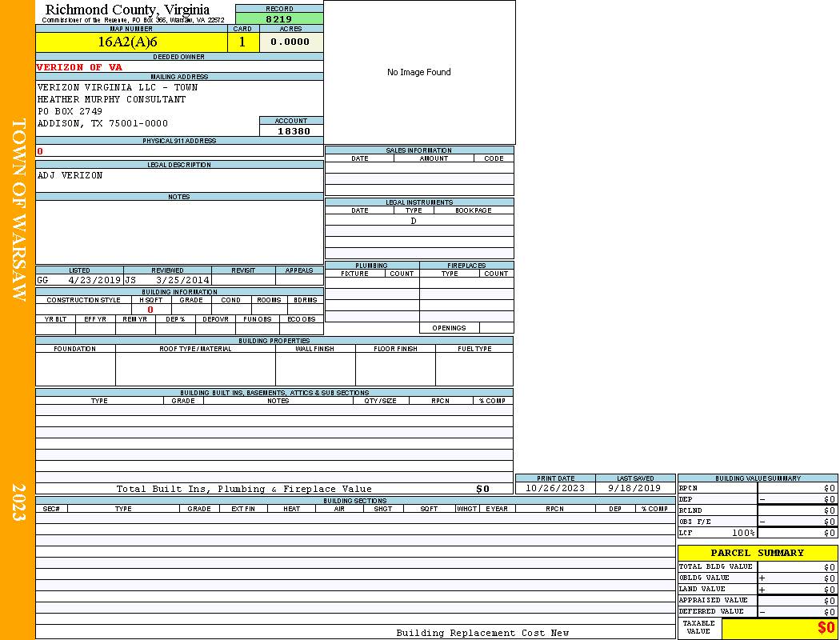Click the legal instruments type D entry
Viewport: 840px width, 640px height.
click(414, 221)
